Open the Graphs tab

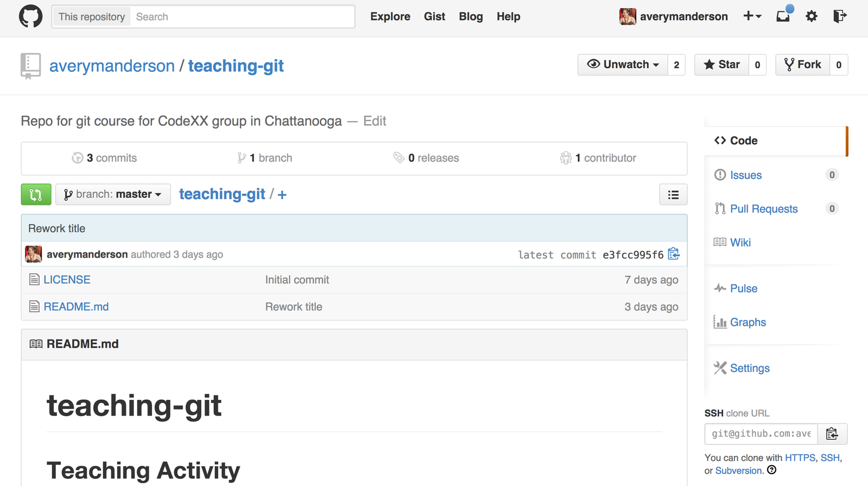pyautogui.click(x=748, y=322)
